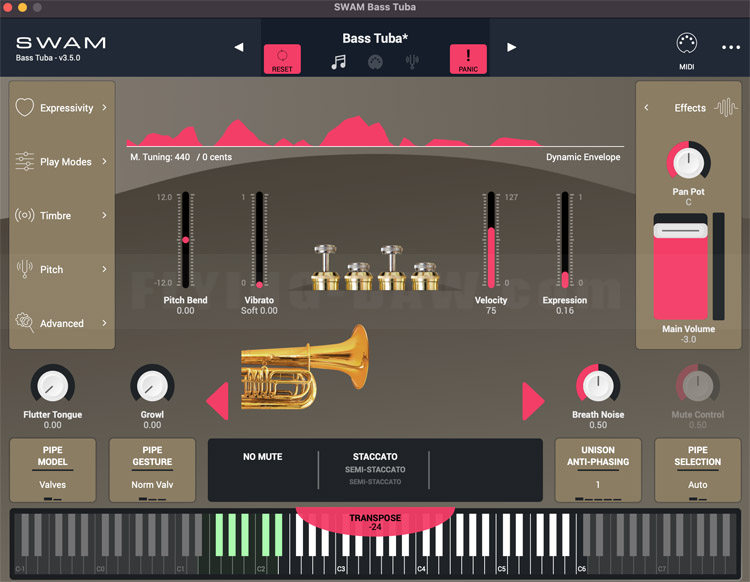Open the three-dots more menu
The width and height of the screenshot is (750, 582).
pos(731,47)
